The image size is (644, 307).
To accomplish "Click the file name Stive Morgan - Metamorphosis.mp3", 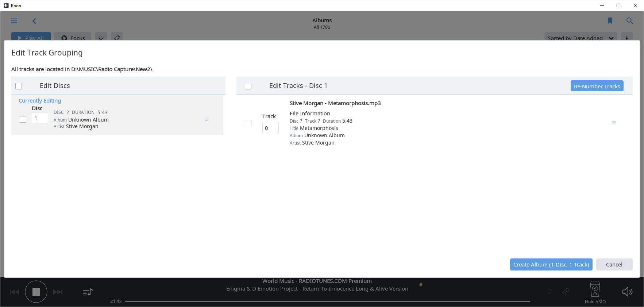I will pos(335,103).
